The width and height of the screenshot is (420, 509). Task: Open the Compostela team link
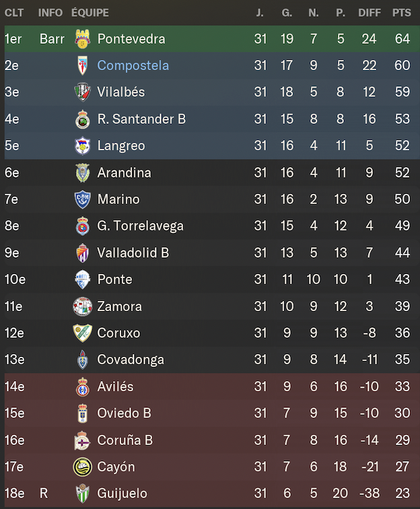pos(133,65)
